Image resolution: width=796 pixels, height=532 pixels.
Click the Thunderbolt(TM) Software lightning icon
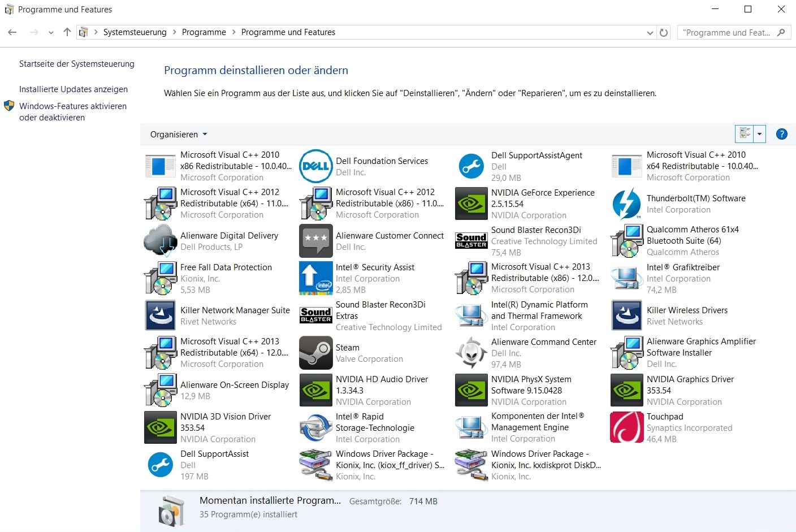(x=626, y=204)
